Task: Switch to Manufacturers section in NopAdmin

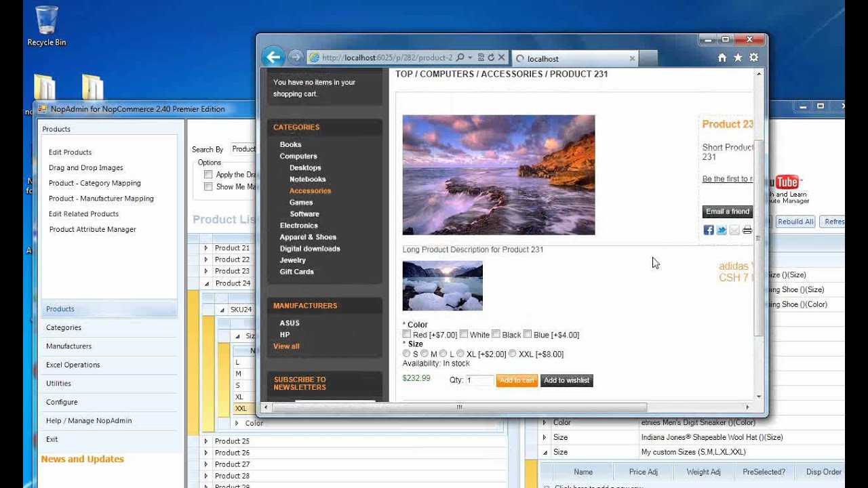Action: point(109,346)
